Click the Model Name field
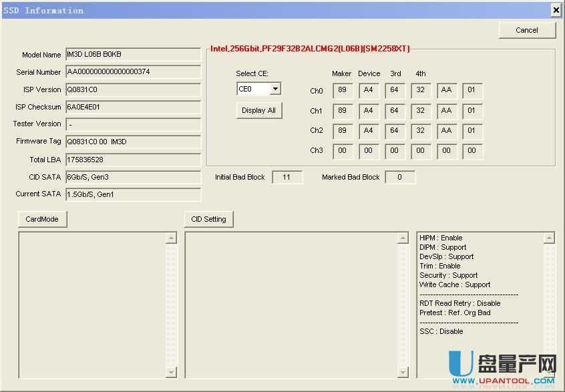Image resolution: width=565 pixels, height=392 pixels. (133, 55)
